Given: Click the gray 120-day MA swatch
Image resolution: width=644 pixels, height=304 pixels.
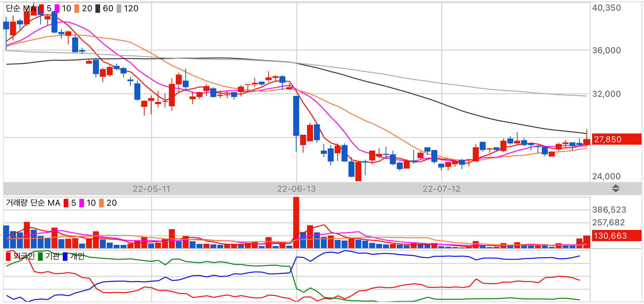Looking at the screenshot, I should click(119, 9).
